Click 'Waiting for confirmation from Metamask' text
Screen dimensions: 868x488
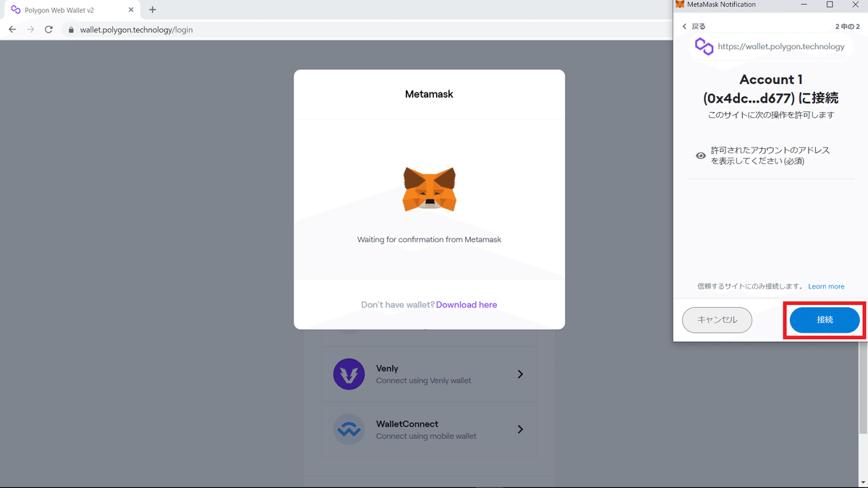click(429, 239)
